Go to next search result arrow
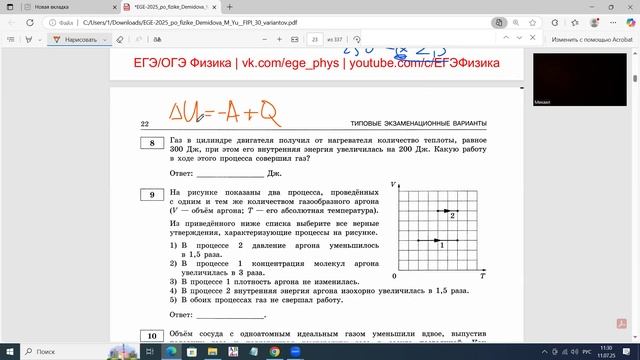The width and height of the screenshot is (640, 360). coord(519,38)
